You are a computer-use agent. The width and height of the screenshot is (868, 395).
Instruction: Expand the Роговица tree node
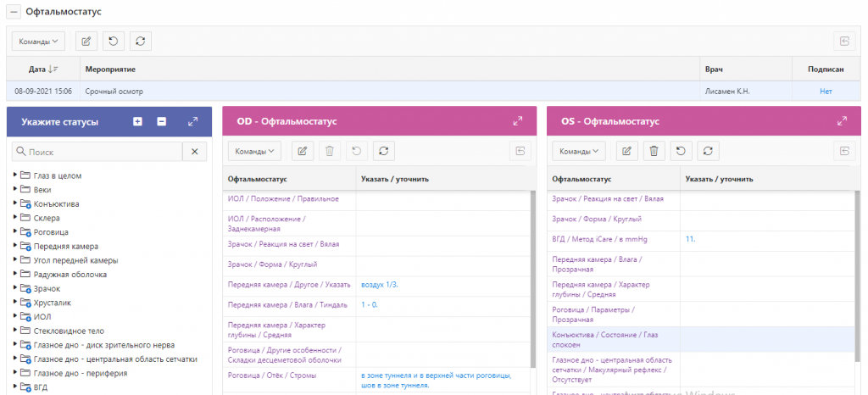(15, 231)
